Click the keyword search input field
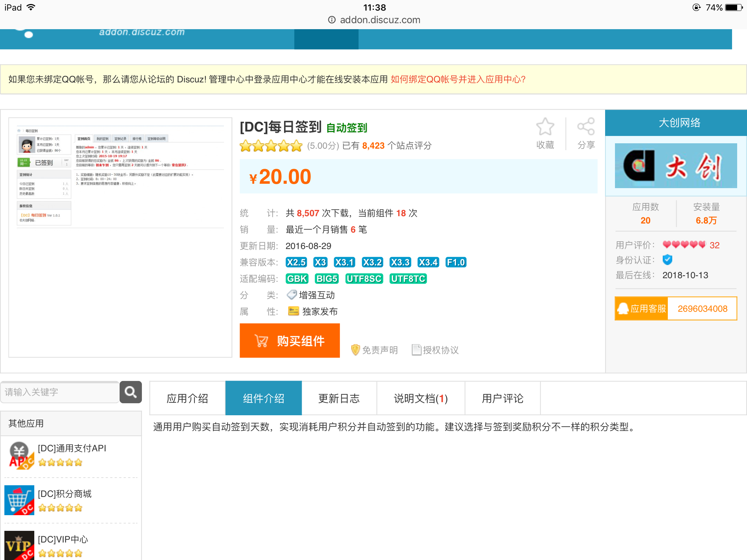This screenshot has height=560, width=747. (60, 392)
